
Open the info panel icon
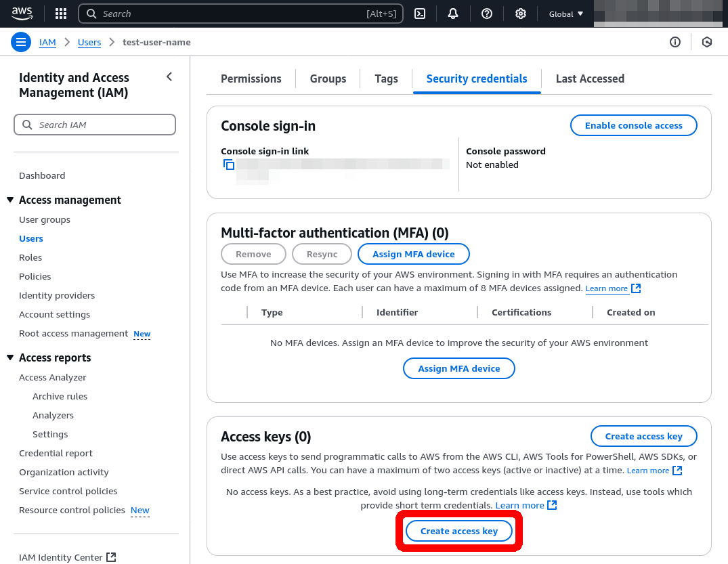[675, 42]
